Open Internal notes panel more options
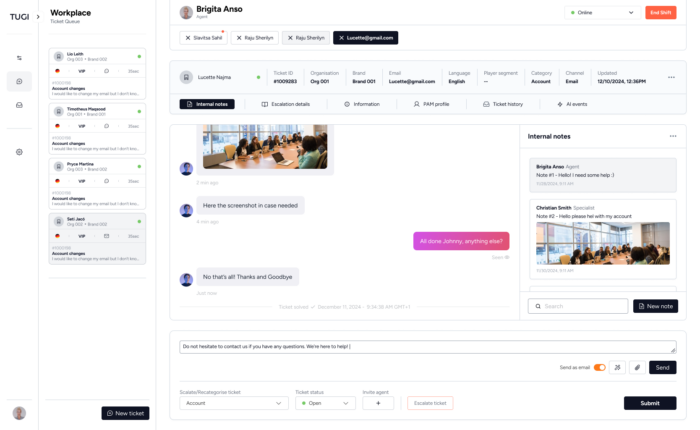 point(672,136)
